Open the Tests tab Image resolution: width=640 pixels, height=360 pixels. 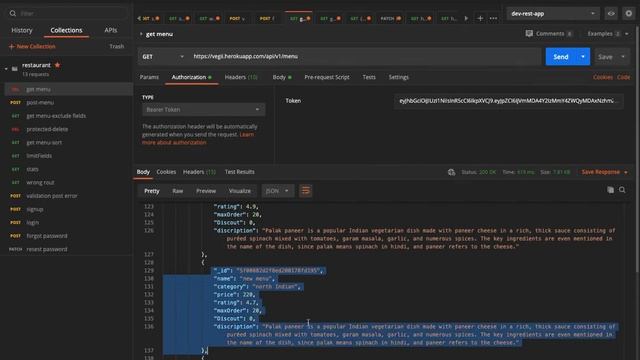369,77
